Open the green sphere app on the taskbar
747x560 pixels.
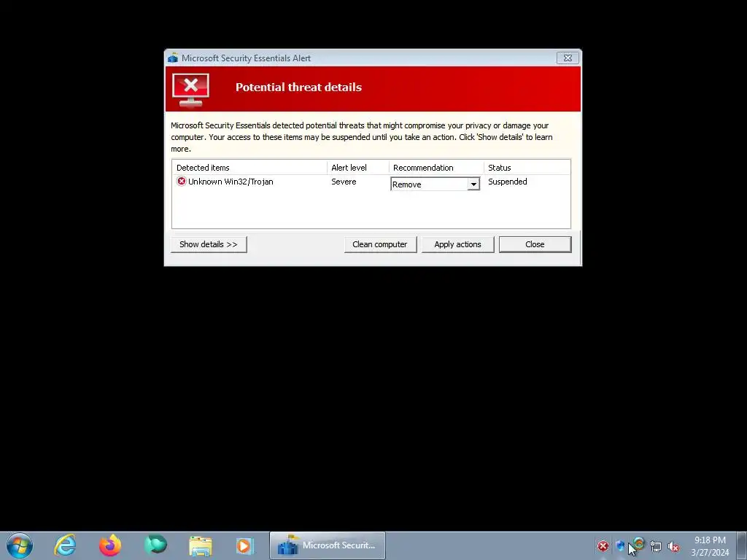tap(155, 544)
